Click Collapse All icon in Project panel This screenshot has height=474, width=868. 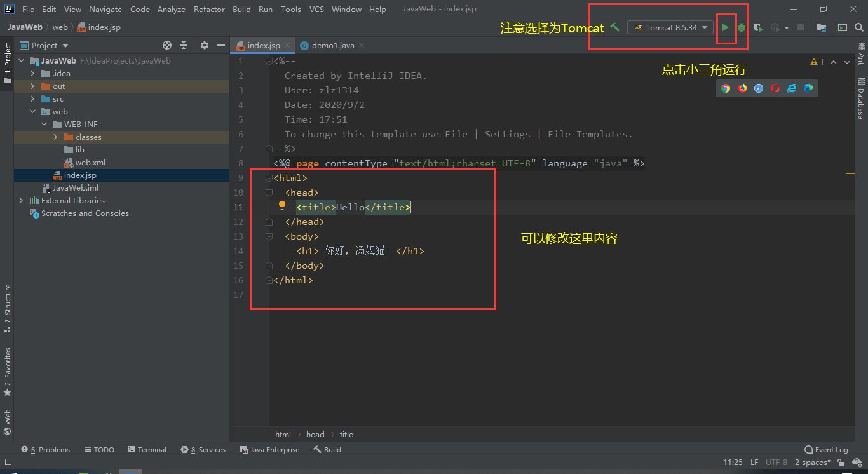click(x=184, y=45)
